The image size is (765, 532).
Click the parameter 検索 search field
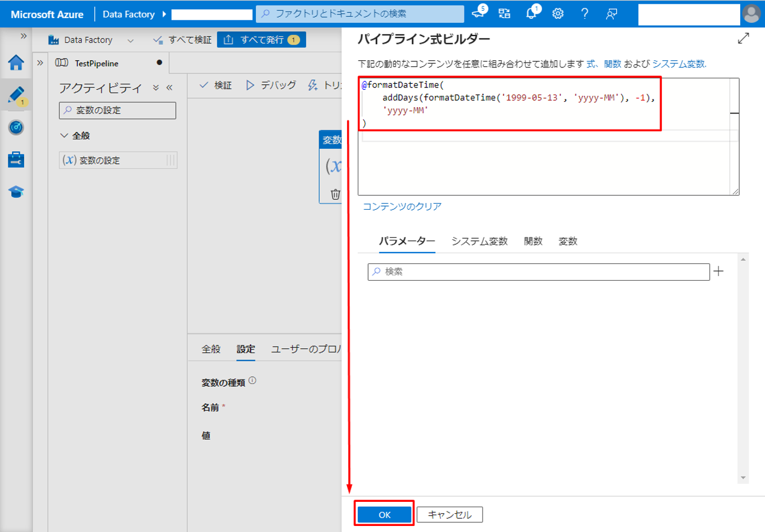click(x=539, y=272)
